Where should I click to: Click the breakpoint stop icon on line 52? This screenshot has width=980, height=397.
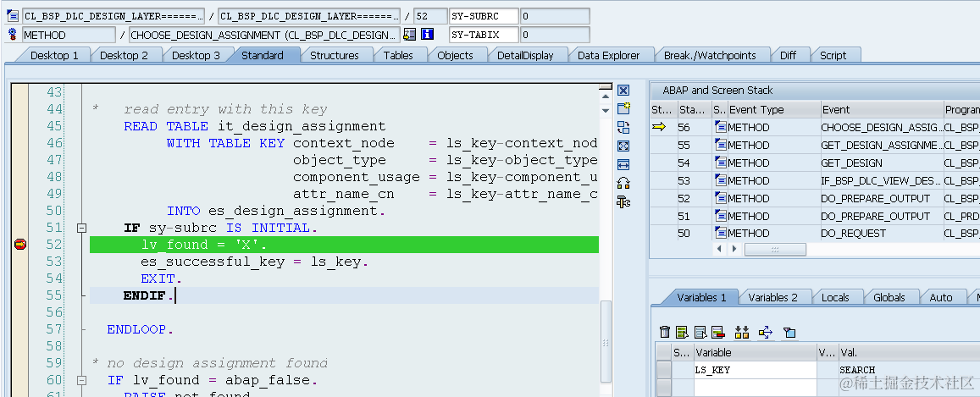[x=20, y=245]
